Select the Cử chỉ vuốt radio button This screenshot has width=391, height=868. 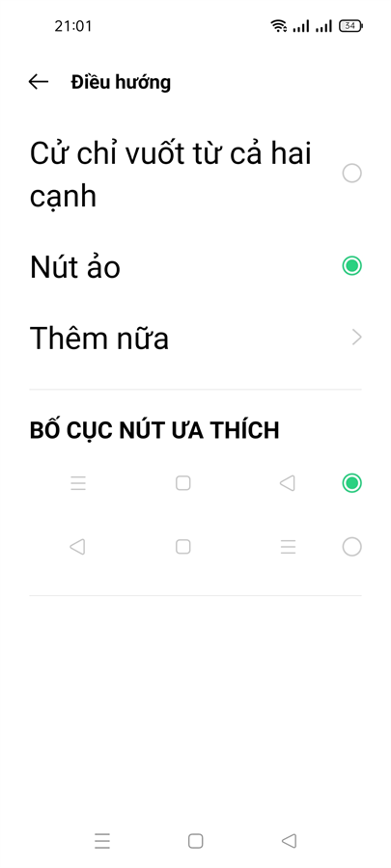(x=351, y=174)
